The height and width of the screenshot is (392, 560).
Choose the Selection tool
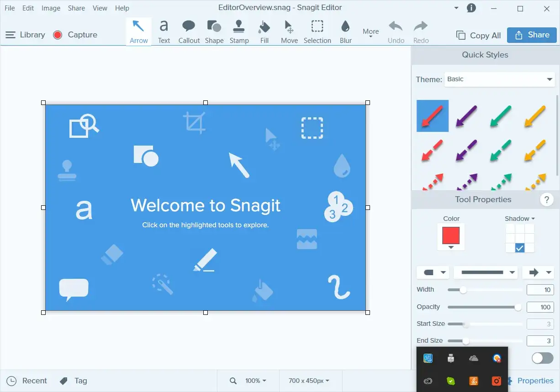(317, 31)
